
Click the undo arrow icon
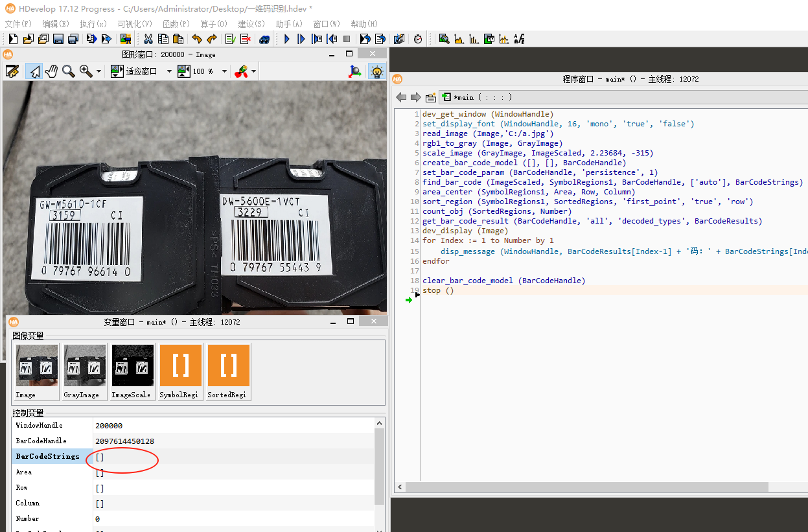coord(197,39)
